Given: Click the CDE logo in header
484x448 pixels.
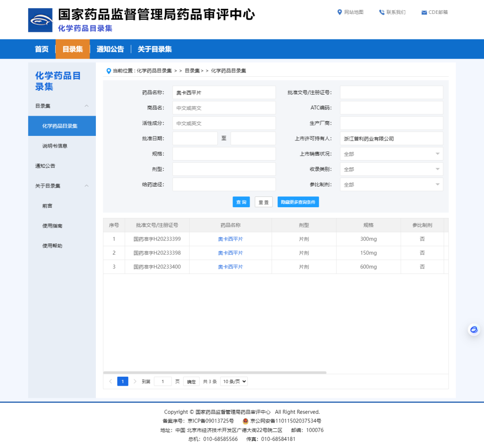Looking at the screenshot, I should (x=40, y=20).
